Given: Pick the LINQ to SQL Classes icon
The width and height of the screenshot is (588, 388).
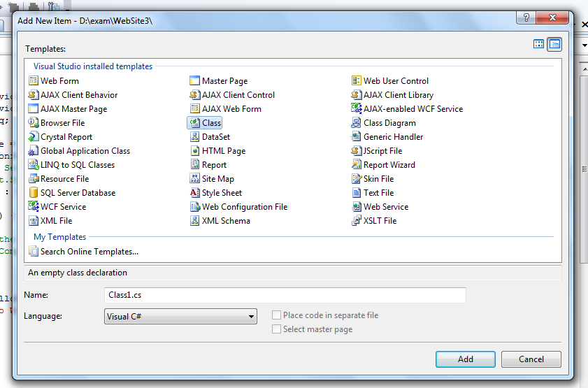Looking at the screenshot, I should coord(34,164).
